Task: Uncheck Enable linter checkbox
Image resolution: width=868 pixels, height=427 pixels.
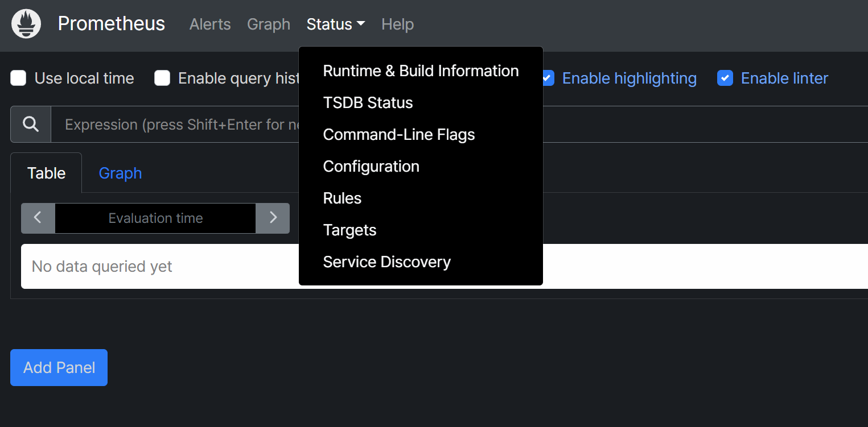Action: [725, 78]
